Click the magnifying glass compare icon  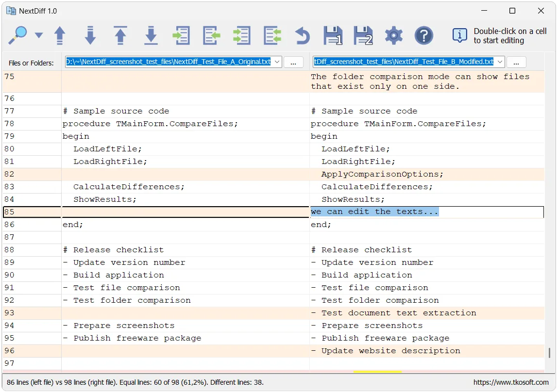click(17, 35)
